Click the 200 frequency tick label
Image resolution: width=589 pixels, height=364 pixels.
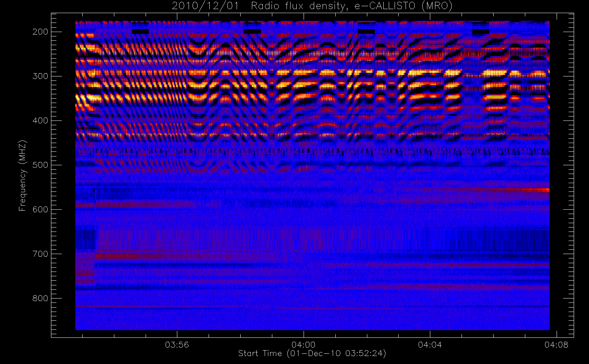pos(40,32)
